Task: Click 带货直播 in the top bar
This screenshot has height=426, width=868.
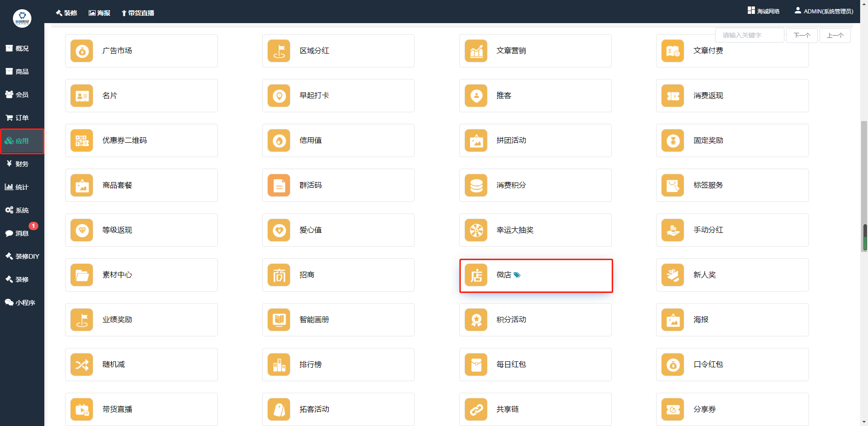Action: (x=138, y=13)
